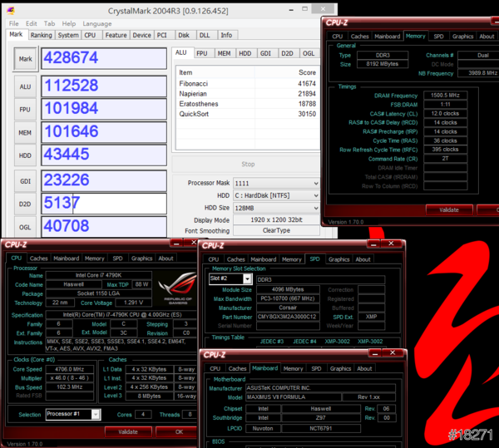Screen dimensions: 499x448
Task: Show HDD results tab in score panel
Action: click(245, 53)
